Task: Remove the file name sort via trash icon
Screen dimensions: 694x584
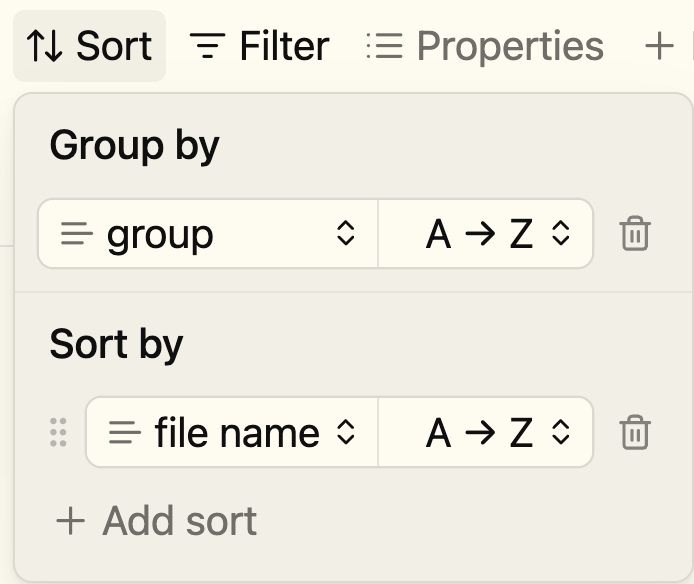Action: 635,433
